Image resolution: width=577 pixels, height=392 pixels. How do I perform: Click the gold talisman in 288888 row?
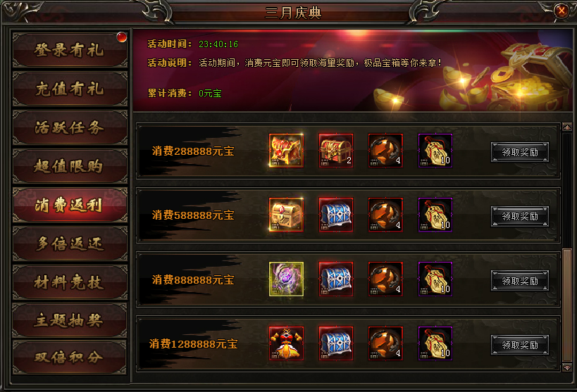[x=435, y=151]
